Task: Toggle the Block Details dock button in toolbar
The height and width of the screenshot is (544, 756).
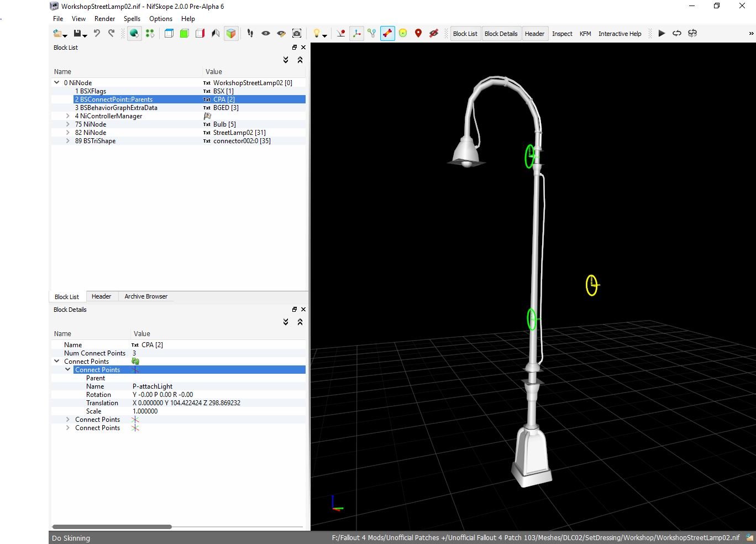Action: click(x=501, y=34)
